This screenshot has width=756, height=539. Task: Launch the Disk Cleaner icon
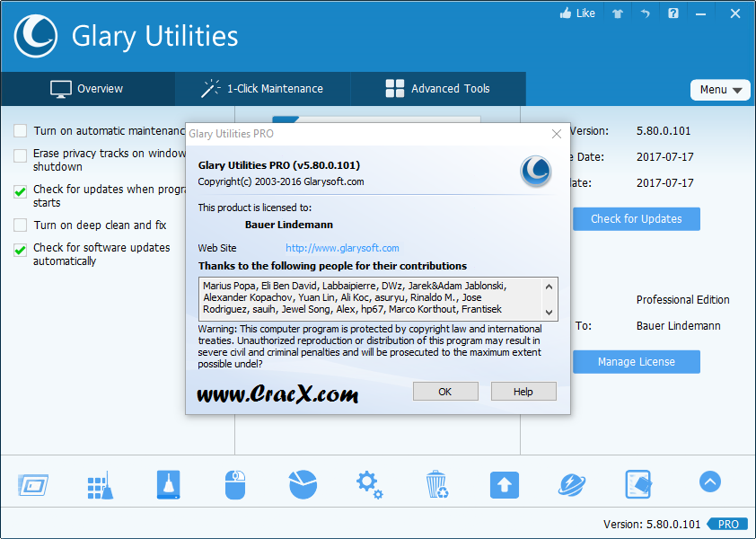click(x=168, y=484)
